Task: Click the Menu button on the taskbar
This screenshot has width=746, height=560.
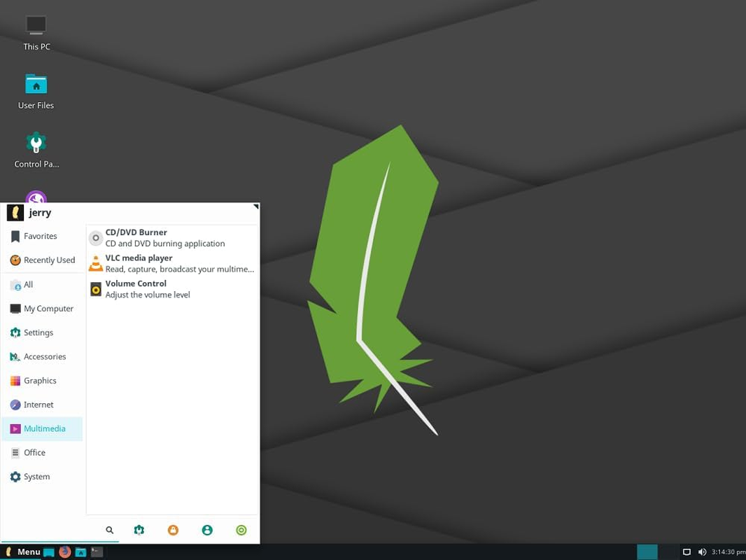Action: pyautogui.click(x=27, y=552)
